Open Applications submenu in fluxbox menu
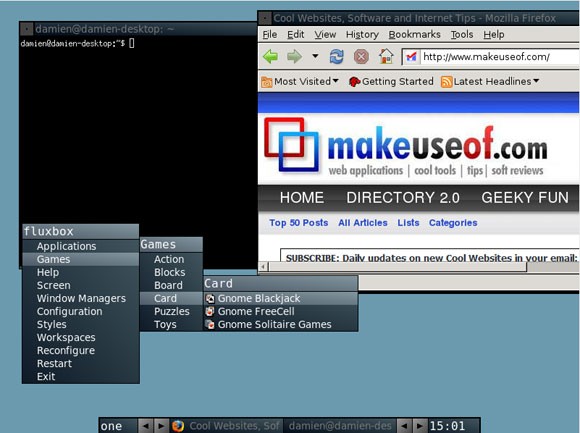Screen dimensions: 580x433 pyautogui.click(x=80, y=246)
